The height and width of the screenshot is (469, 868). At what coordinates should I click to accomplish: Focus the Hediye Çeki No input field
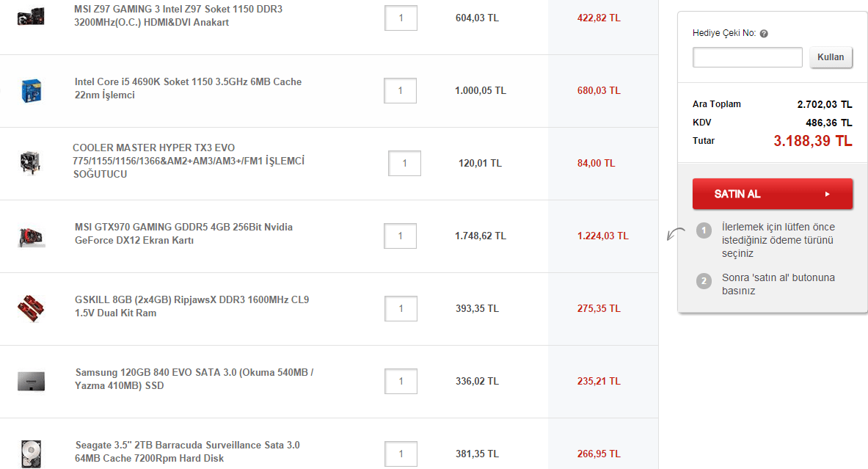click(747, 57)
